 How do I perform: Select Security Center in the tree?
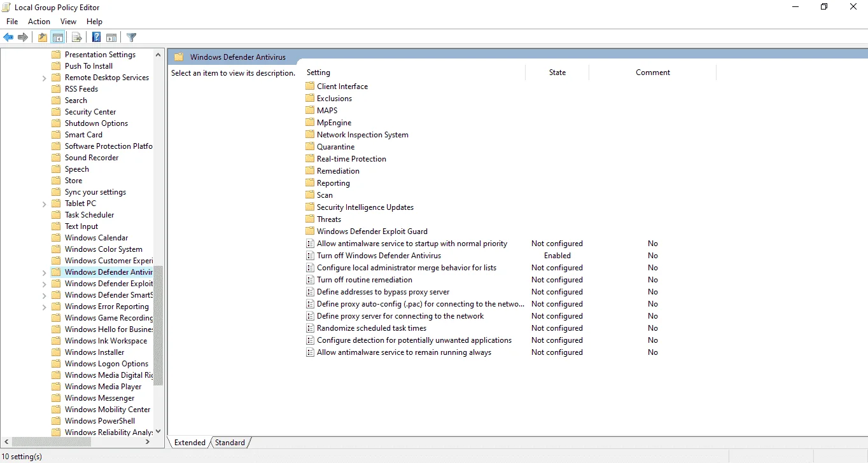tap(90, 112)
